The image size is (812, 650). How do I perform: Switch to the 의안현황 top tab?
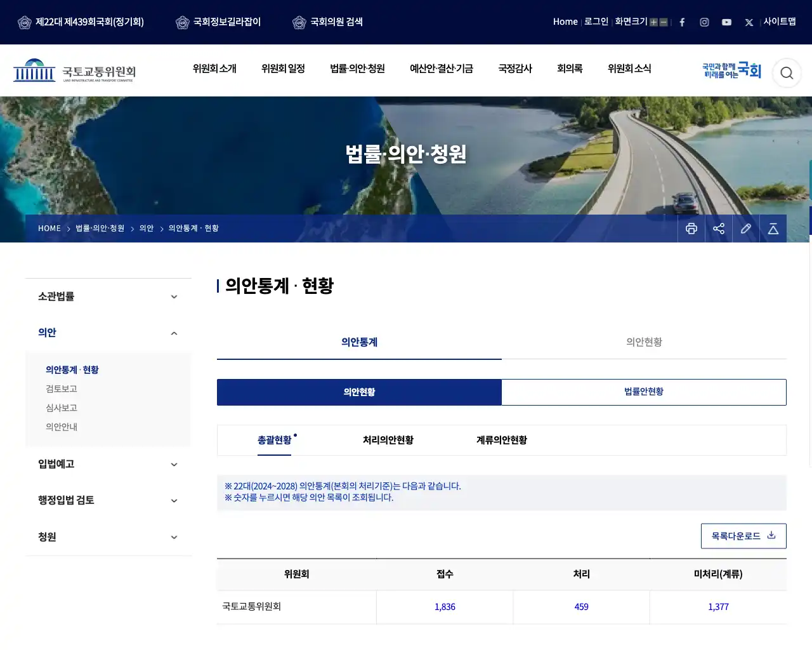(x=644, y=342)
